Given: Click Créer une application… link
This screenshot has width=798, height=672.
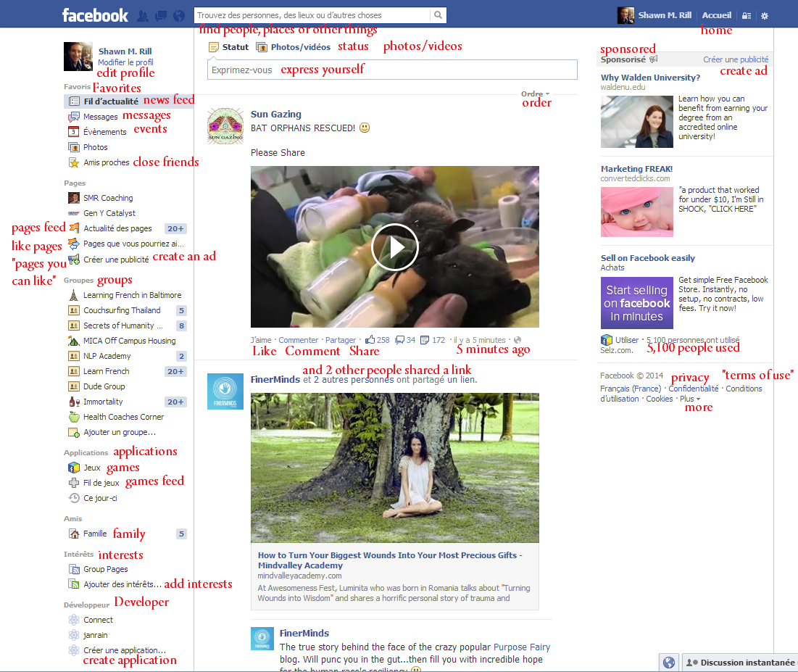Looking at the screenshot, I should coord(124,650).
